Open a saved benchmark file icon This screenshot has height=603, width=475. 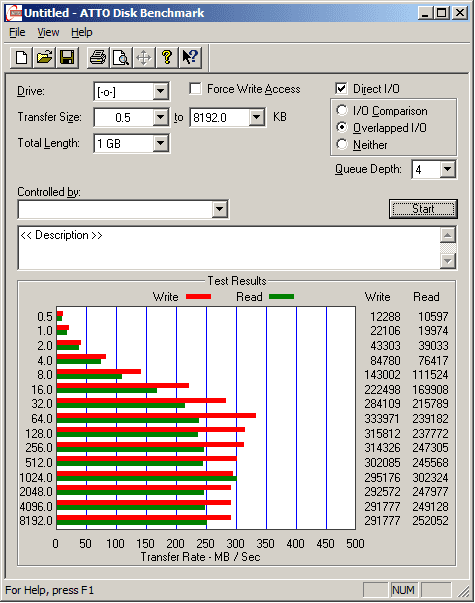point(44,58)
